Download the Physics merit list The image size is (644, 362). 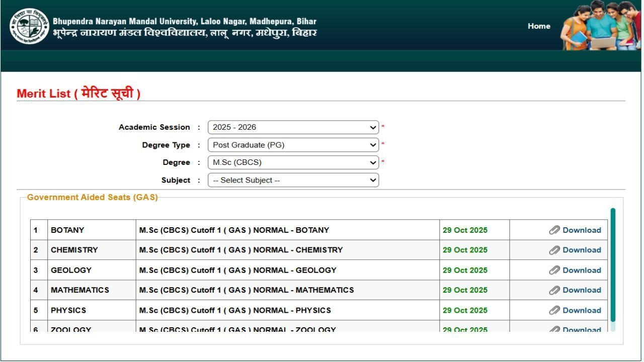(x=582, y=310)
